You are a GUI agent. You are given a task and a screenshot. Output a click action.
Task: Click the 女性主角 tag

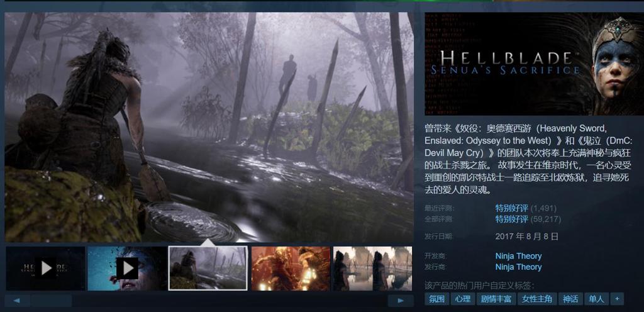pos(537,299)
